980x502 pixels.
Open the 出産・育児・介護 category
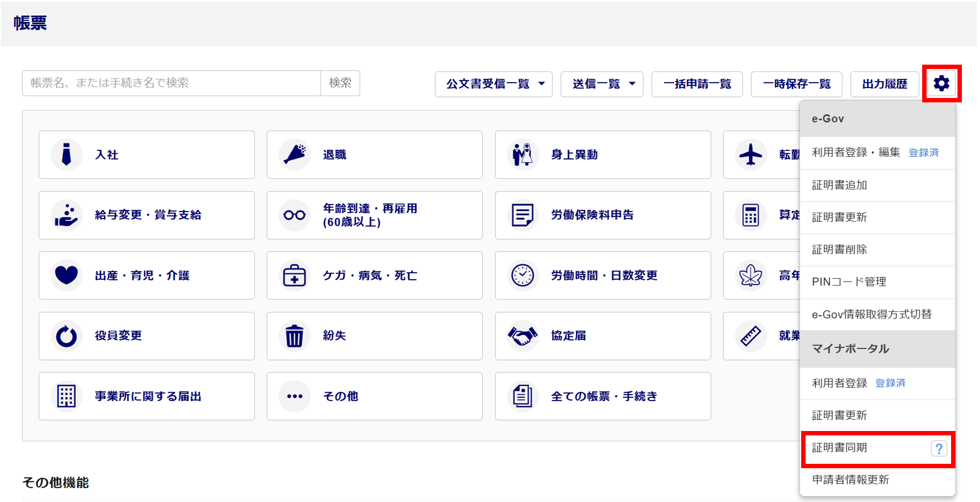(x=147, y=275)
